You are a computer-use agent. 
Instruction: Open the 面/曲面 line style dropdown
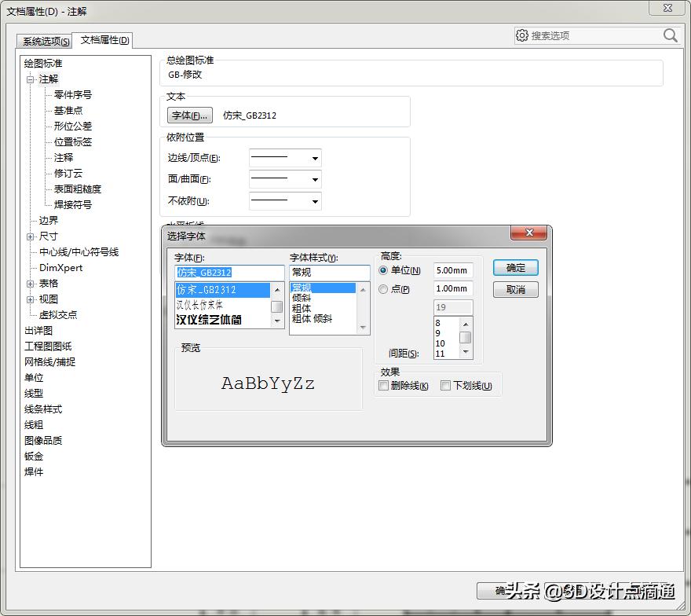click(316, 179)
